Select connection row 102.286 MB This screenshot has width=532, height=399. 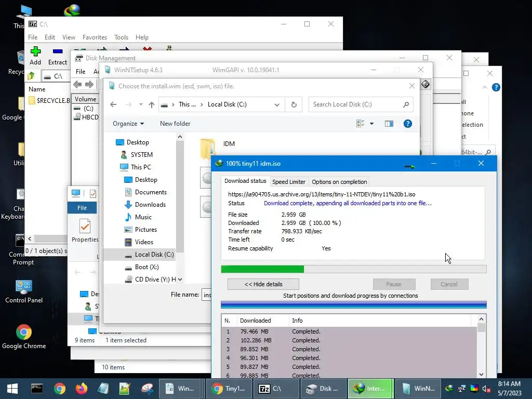pos(349,340)
